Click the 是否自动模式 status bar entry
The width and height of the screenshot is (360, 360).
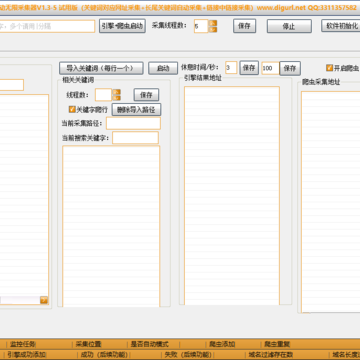click(150, 344)
